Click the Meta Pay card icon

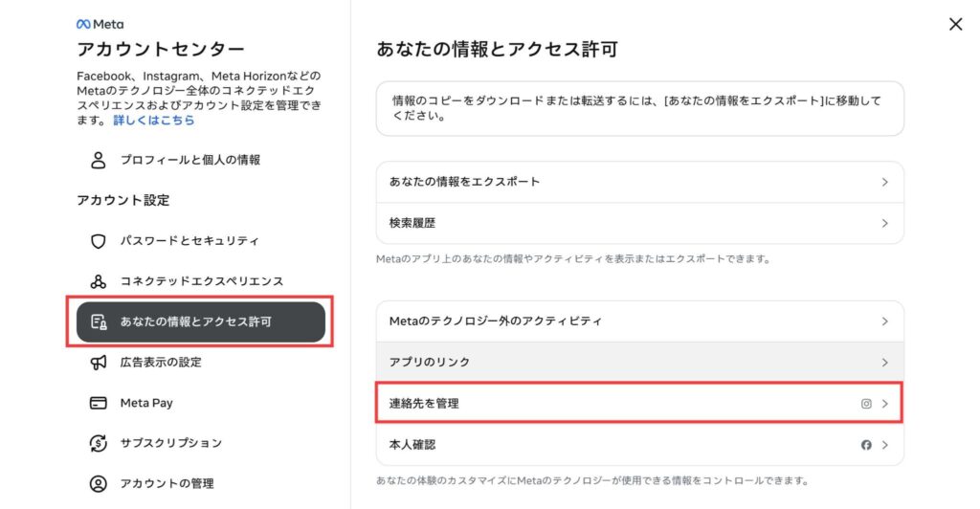(x=99, y=403)
